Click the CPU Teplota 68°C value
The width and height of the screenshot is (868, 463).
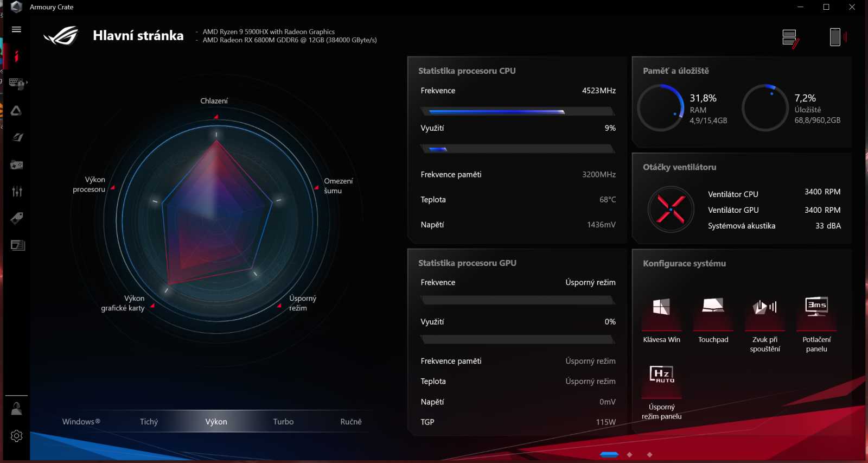tap(608, 200)
